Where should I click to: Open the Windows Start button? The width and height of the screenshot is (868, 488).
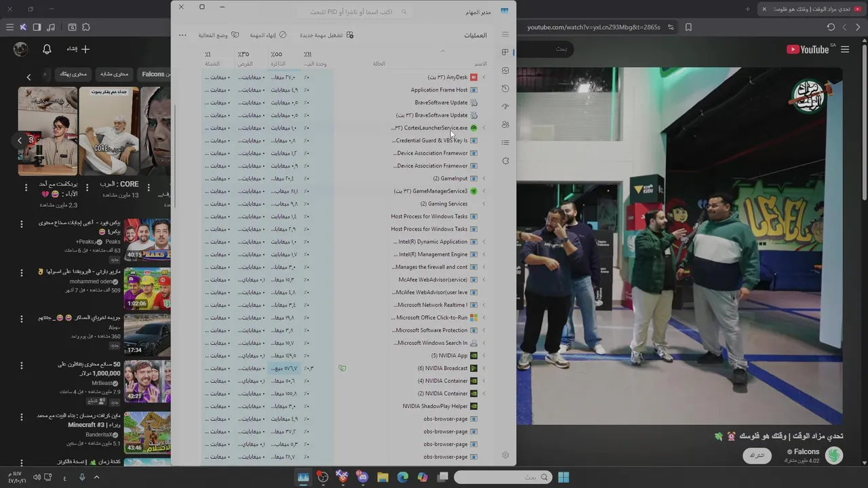[x=564, y=477]
